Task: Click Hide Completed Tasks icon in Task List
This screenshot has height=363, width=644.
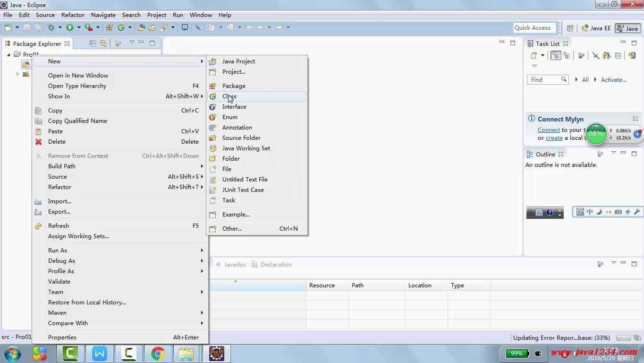Action: (596, 55)
